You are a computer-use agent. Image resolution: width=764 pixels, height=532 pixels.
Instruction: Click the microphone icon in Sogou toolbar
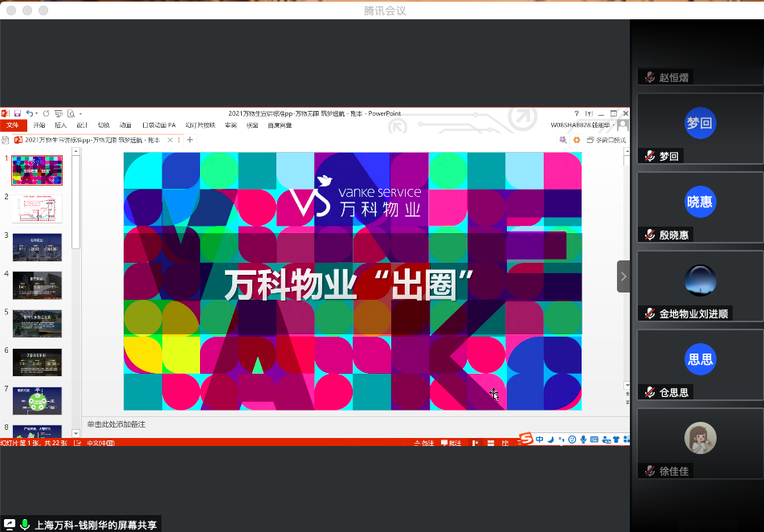(x=582, y=440)
